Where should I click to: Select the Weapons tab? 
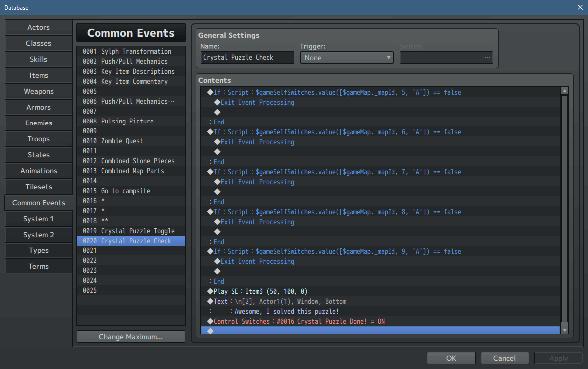tap(39, 91)
